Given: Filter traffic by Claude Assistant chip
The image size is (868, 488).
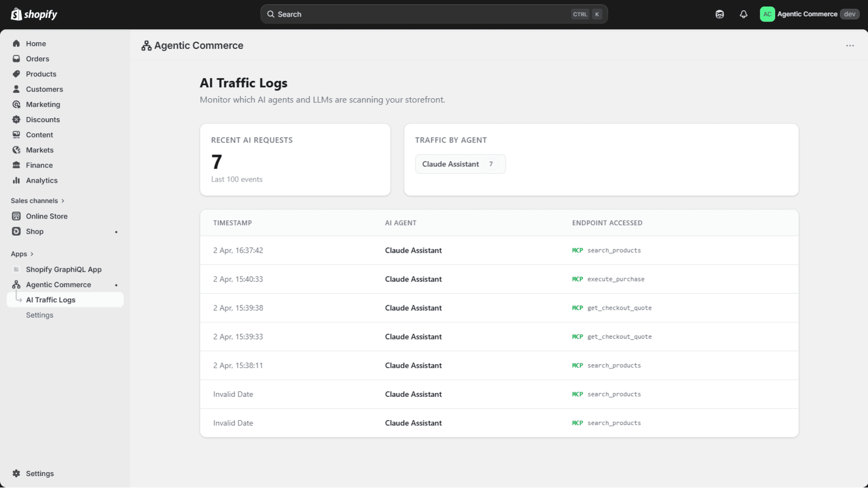Looking at the screenshot, I should point(460,164).
